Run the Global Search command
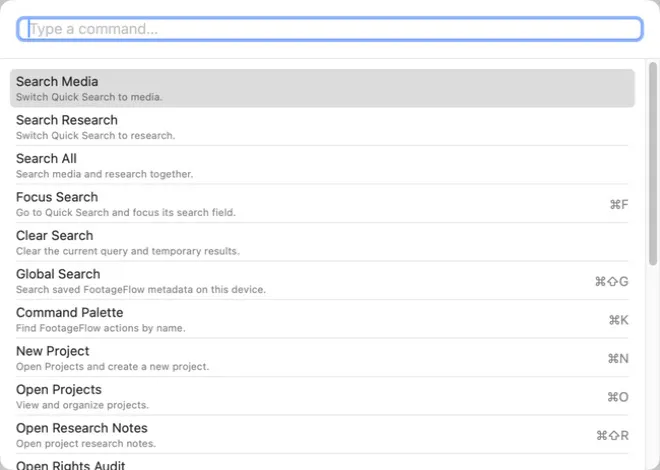 [322, 281]
